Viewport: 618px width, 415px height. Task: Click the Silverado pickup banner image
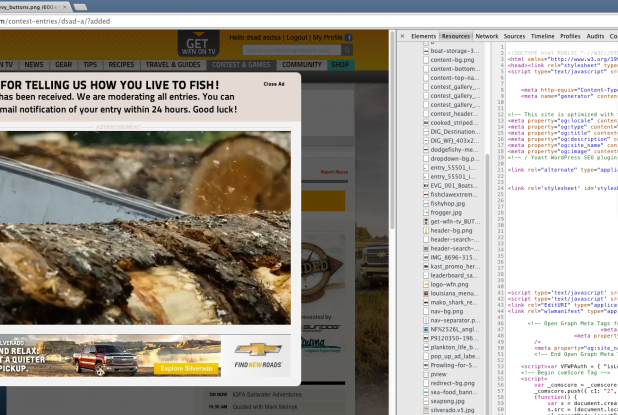click(110, 356)
